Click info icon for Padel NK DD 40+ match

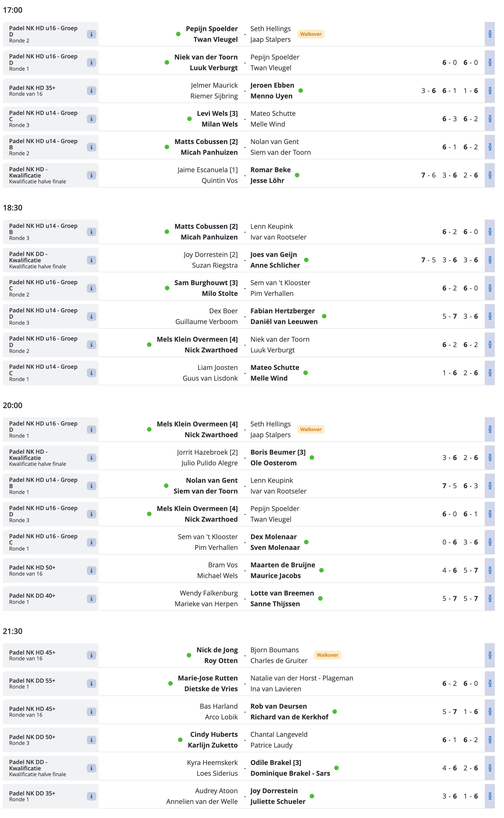pos(91,599)
